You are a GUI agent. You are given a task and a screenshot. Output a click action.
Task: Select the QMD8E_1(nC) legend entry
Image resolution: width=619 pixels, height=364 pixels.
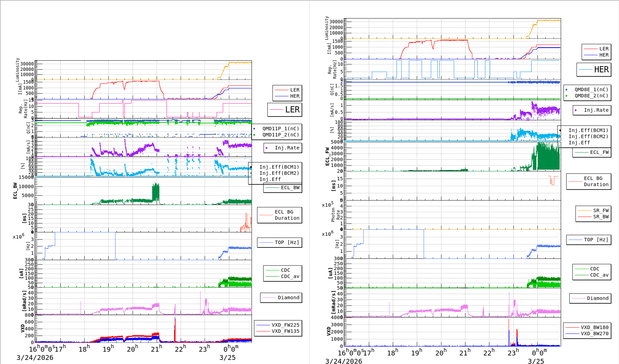click(591, 90)
